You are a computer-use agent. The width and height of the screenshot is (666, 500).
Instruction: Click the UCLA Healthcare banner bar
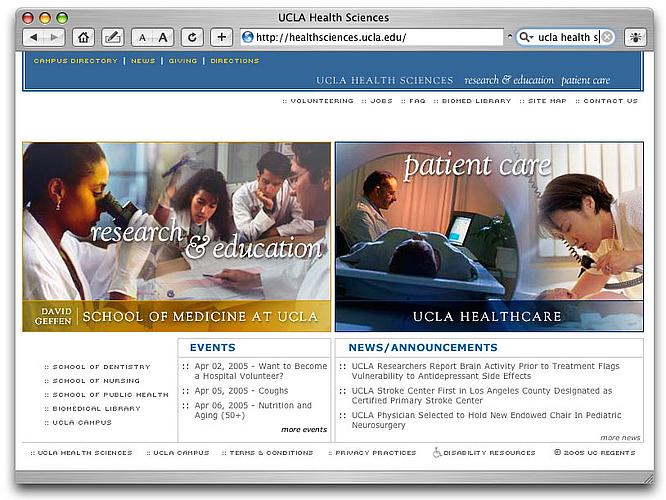pos(489,316)
